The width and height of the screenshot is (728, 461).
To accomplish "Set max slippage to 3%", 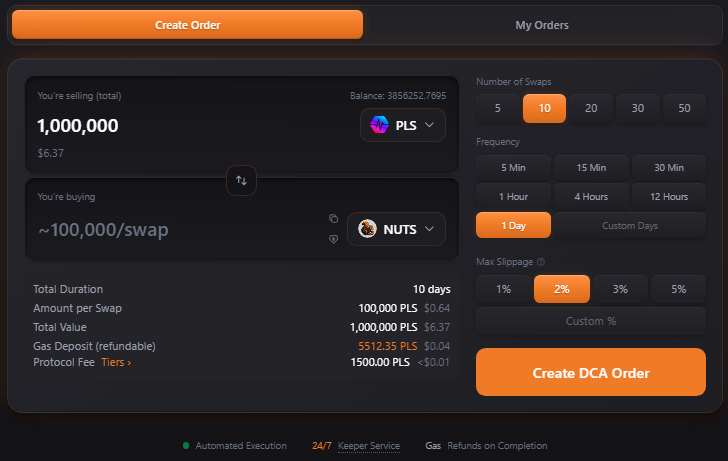I will coord(620,289).
